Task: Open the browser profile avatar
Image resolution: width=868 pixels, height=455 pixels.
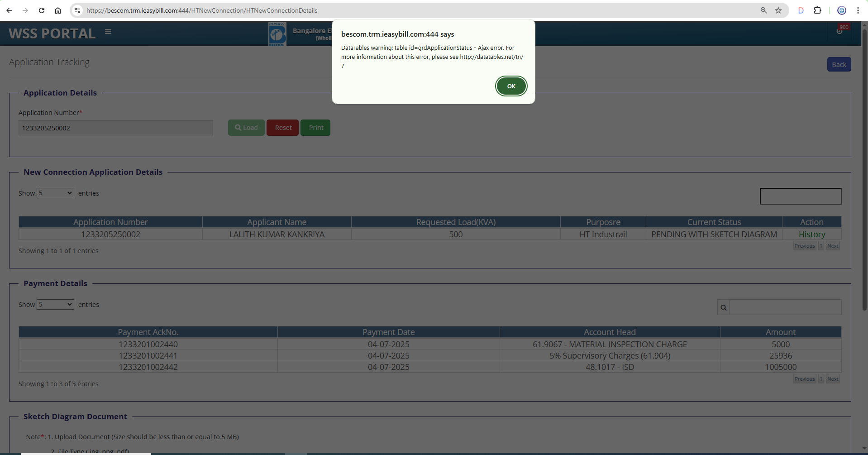Action: tap(842, 10)
